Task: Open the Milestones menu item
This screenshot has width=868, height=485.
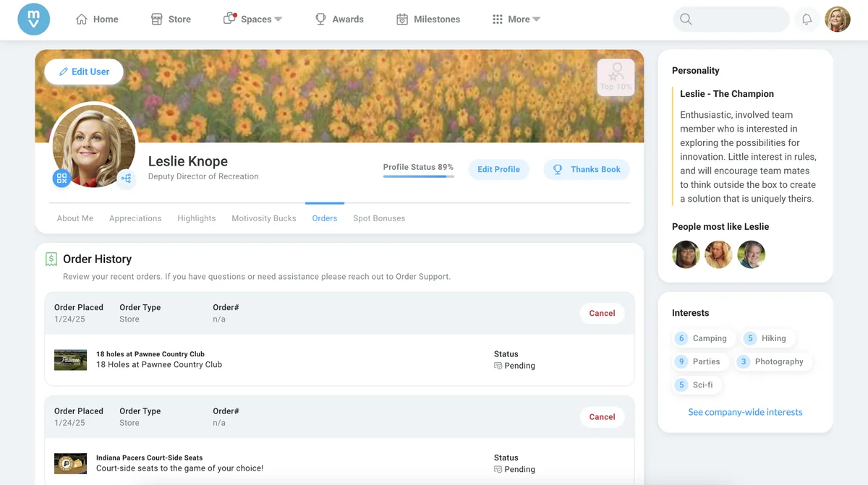Action: click(428, 20)
